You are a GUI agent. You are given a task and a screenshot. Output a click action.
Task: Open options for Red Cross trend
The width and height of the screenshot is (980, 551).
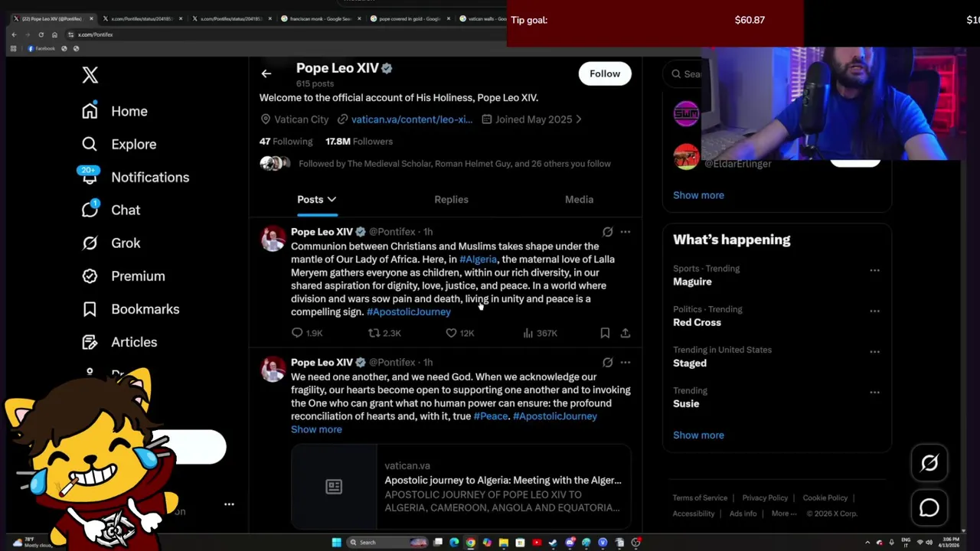tap(874, 311)
